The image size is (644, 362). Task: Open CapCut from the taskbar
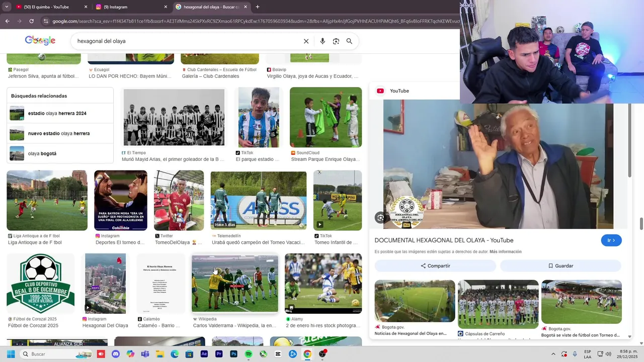[x=278, y=354]
